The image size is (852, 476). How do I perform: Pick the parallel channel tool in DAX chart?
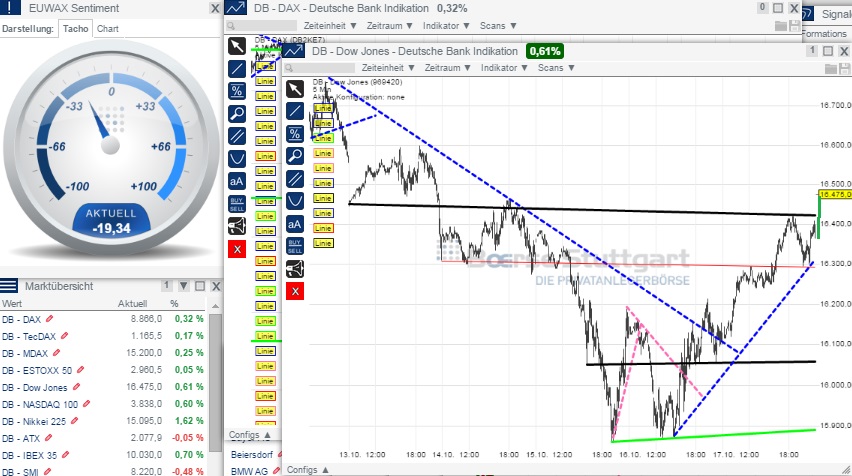(236, 136)
